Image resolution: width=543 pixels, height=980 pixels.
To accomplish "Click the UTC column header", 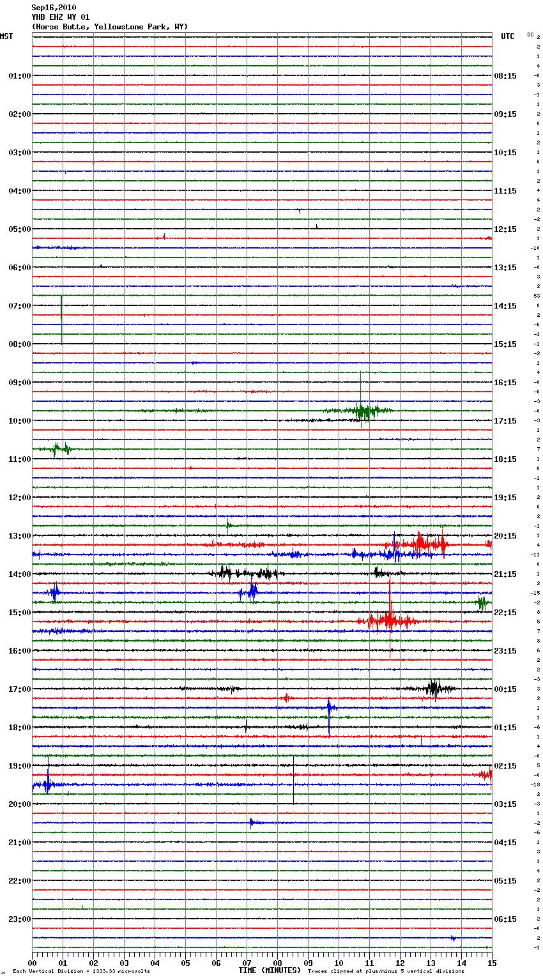I will point(508,36).
